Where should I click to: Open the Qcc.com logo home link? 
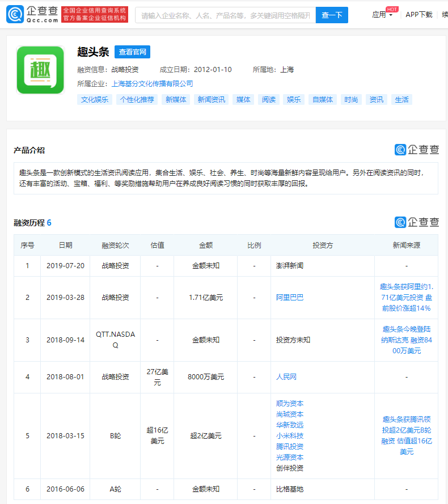click(32, 15)
